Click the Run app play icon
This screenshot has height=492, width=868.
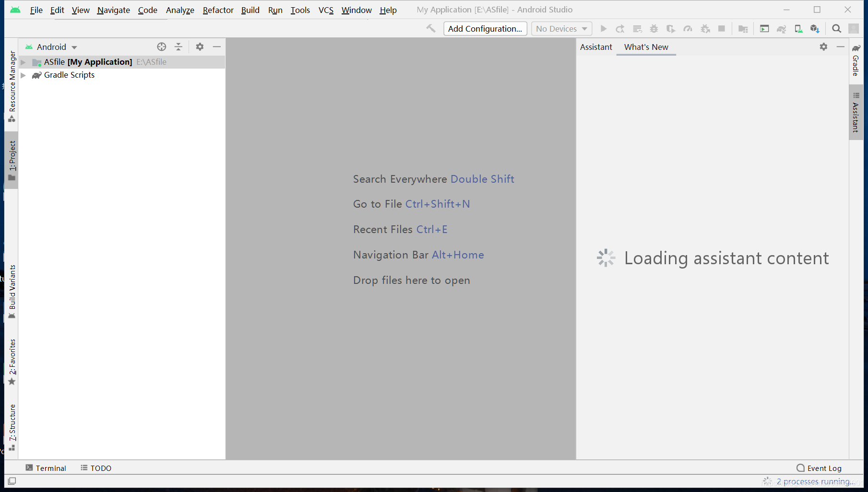[604, 29]
